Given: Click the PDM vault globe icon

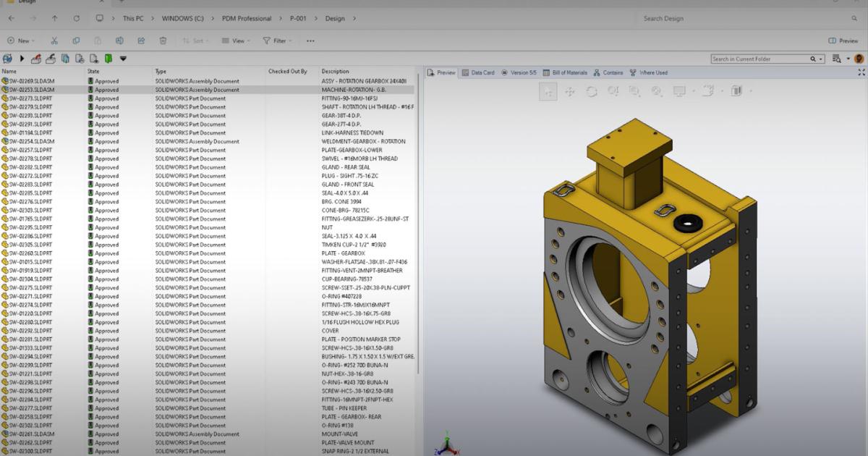Looking at the screenshot, I should 7,59.
